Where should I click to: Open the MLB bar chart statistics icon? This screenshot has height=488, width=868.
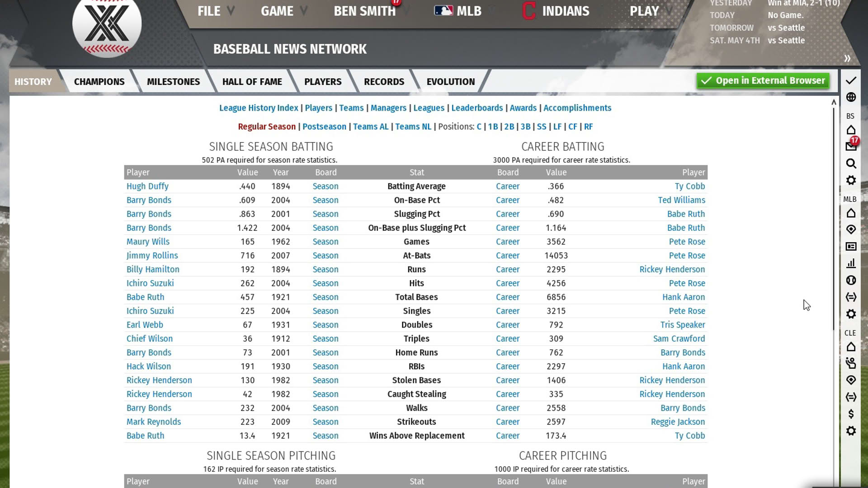tap(851, 263)
